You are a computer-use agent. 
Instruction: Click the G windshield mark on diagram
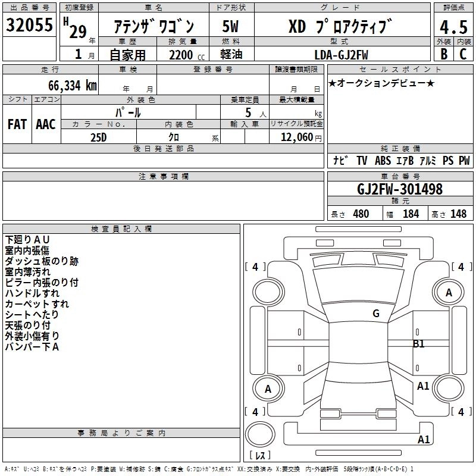[376, 313]
